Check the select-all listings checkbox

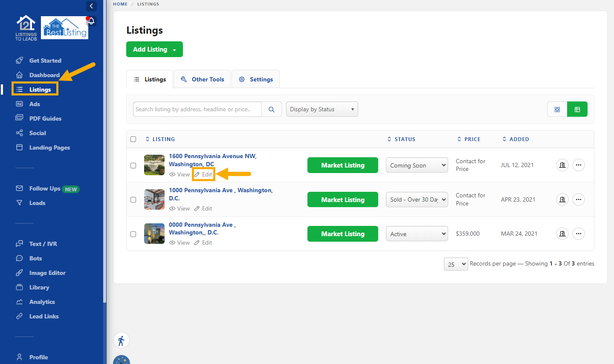click(x=133, y=139)
